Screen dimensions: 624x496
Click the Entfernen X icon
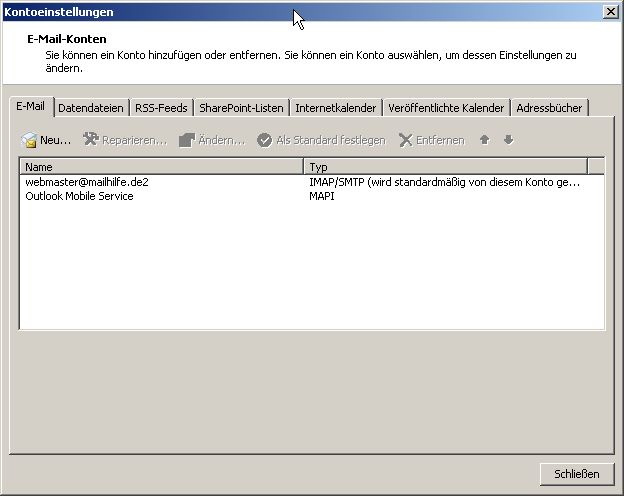click(406, 140)
